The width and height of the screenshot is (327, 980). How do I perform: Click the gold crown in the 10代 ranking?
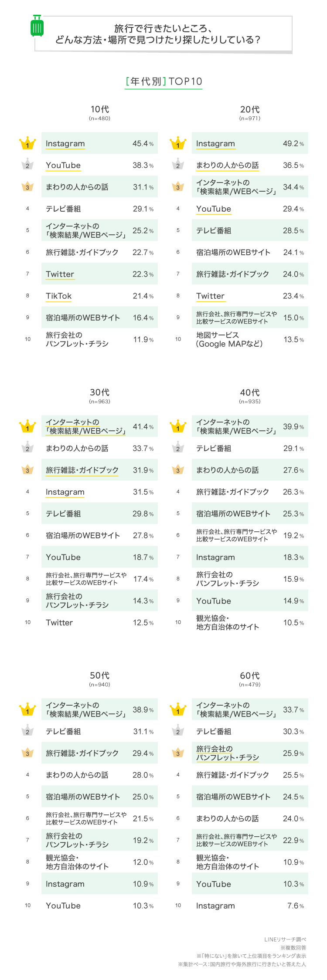27,143
